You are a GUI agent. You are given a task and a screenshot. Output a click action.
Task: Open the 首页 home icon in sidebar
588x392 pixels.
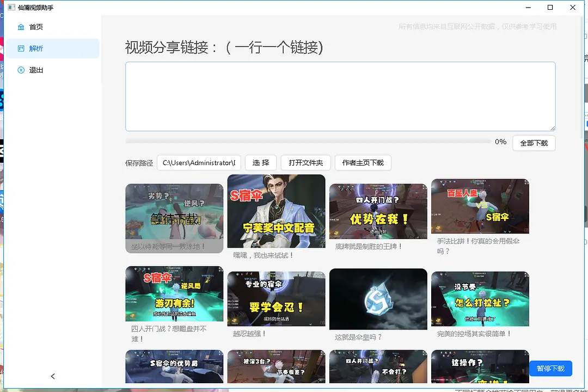tap(21, 27)
